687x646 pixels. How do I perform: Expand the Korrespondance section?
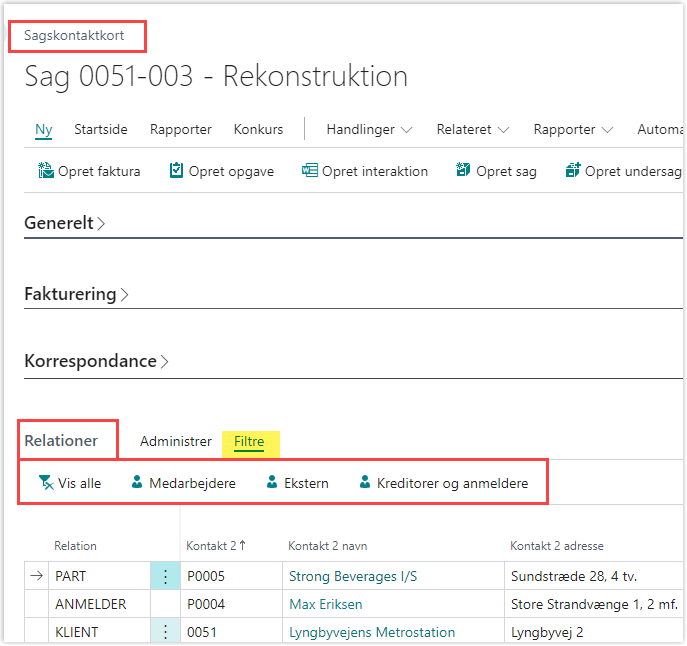96,361
